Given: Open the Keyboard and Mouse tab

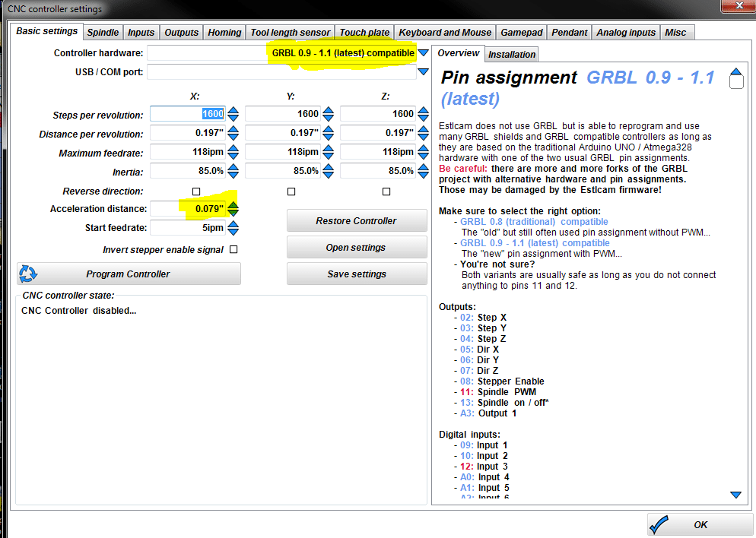Looking at the screenshot, I should click(x=445, y=32).
